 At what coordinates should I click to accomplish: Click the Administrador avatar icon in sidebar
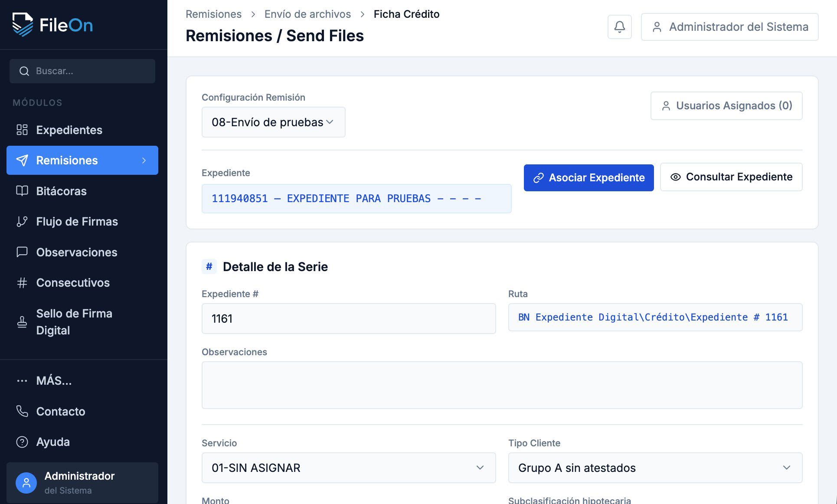point(26,483)
